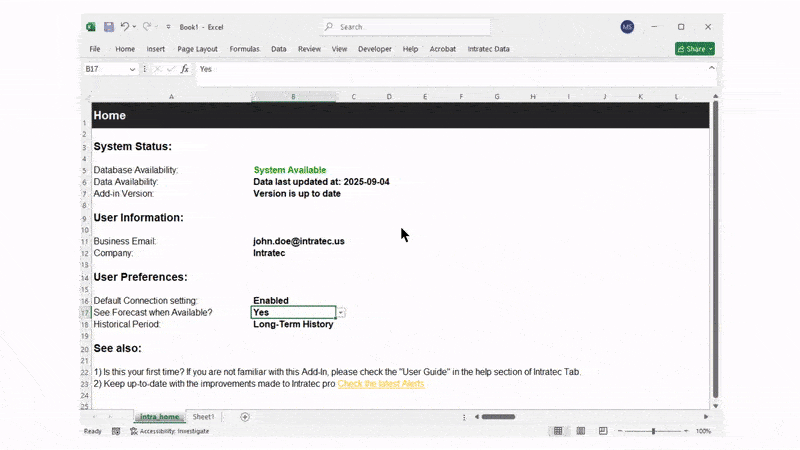
Task: Click the Select All corner triangle
Action: click(87, 97)
